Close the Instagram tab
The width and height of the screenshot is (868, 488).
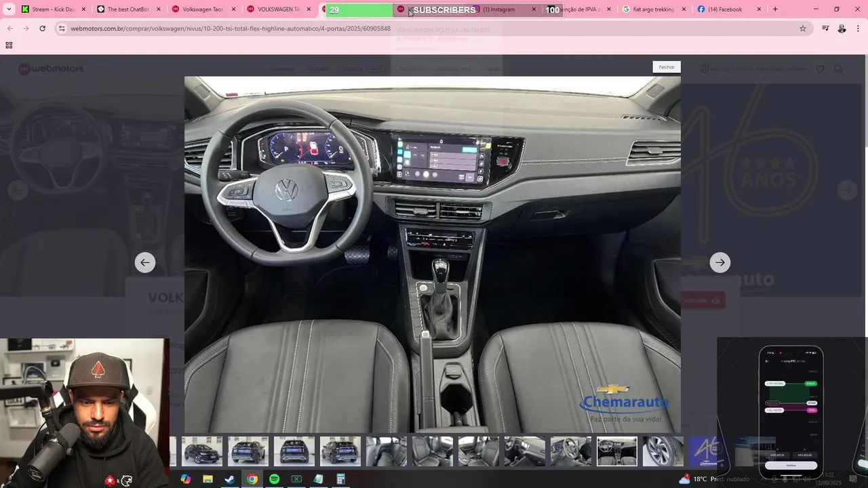point(534,9)
